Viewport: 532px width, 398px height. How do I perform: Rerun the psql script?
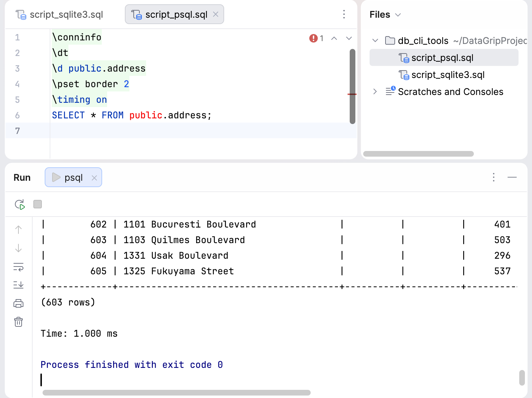[20, 204]
